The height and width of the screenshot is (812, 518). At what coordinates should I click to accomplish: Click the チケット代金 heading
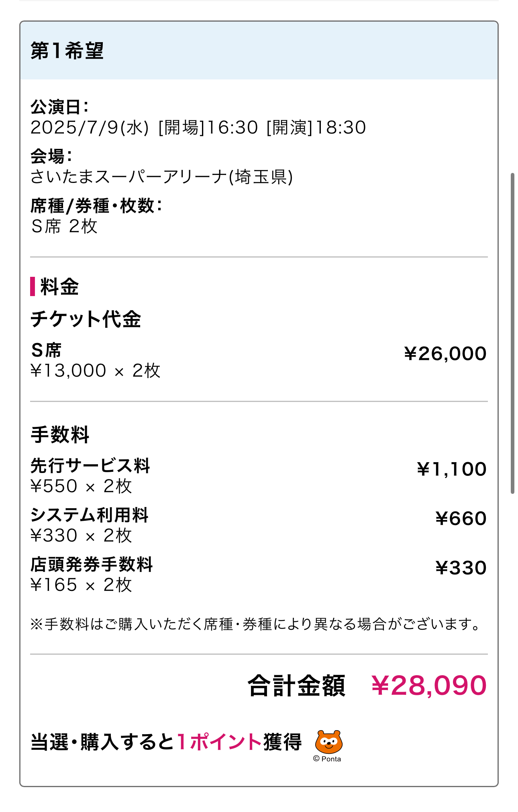[86, 319]
